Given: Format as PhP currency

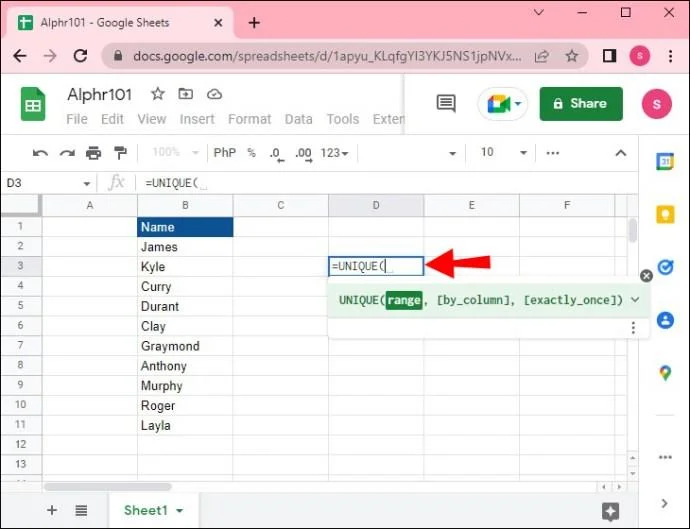Looking at the screenshot, I should tap(224, 153).
